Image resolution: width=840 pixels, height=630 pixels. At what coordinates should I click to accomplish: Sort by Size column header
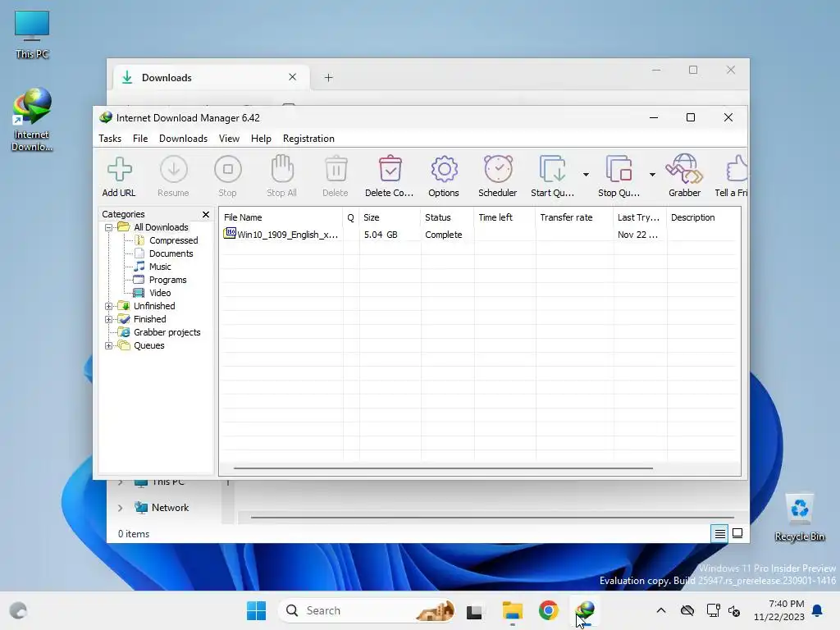390,217
